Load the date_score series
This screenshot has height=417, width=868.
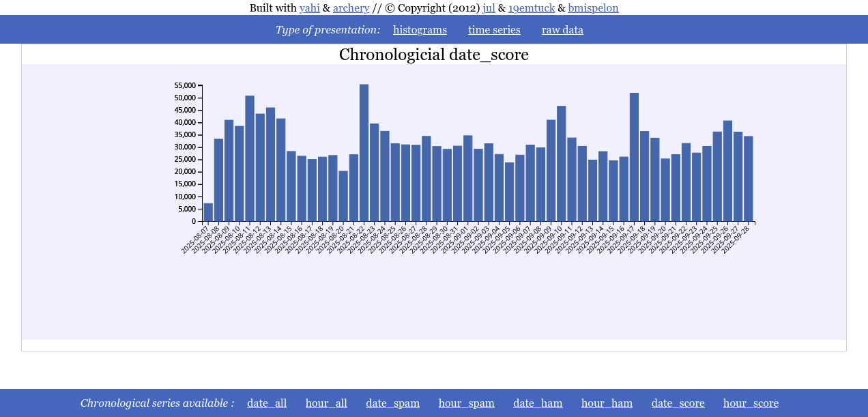click(678, 403)
